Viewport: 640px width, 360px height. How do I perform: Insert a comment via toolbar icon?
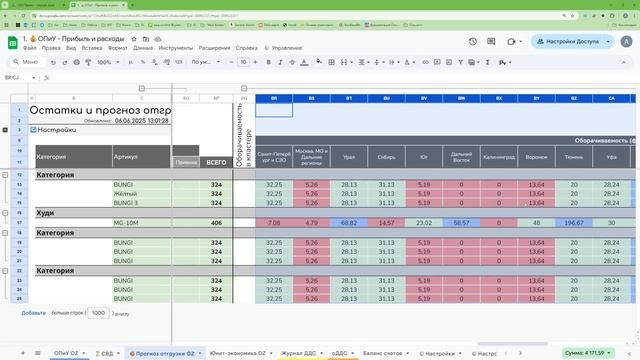(437, 62)
